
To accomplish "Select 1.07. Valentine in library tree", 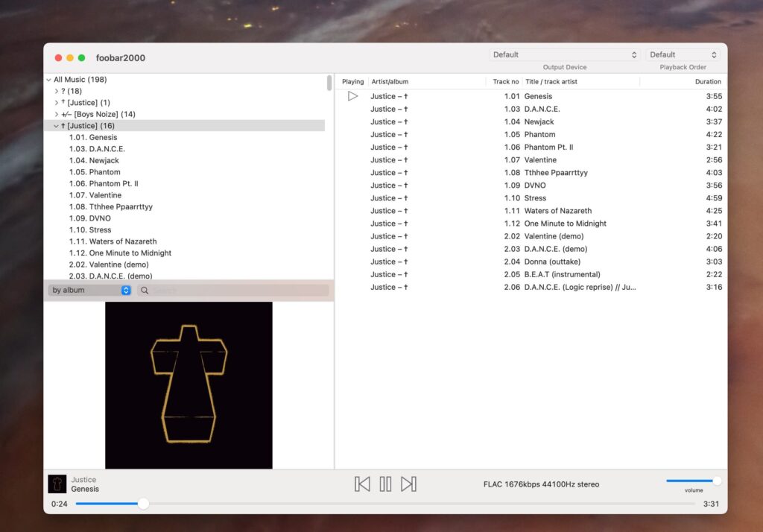I will 95,195.
